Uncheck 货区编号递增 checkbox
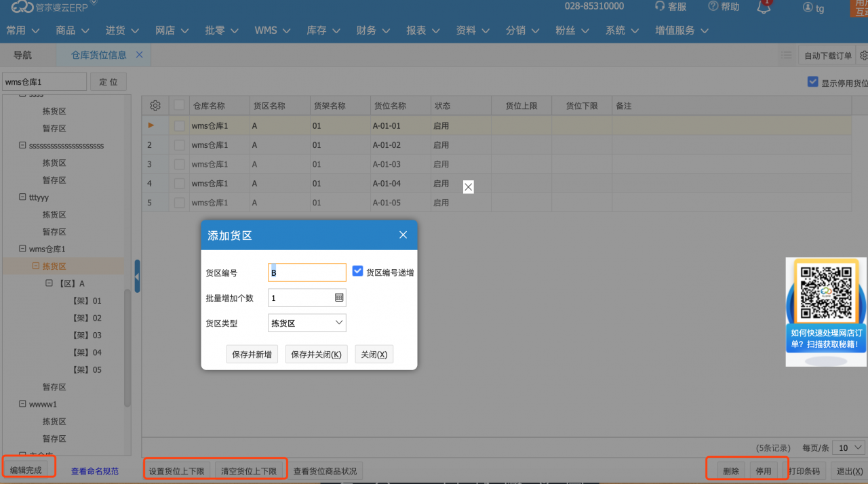 pos(358,271)
